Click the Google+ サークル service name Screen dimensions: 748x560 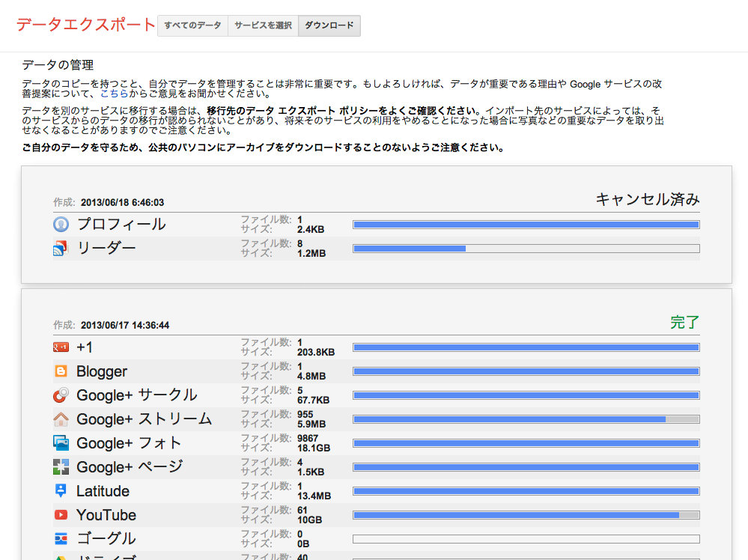(x=137, y=395)
